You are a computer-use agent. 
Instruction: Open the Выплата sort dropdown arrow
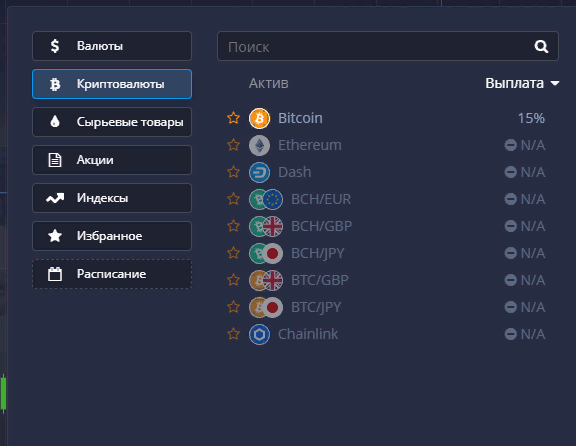click(555, 83)
